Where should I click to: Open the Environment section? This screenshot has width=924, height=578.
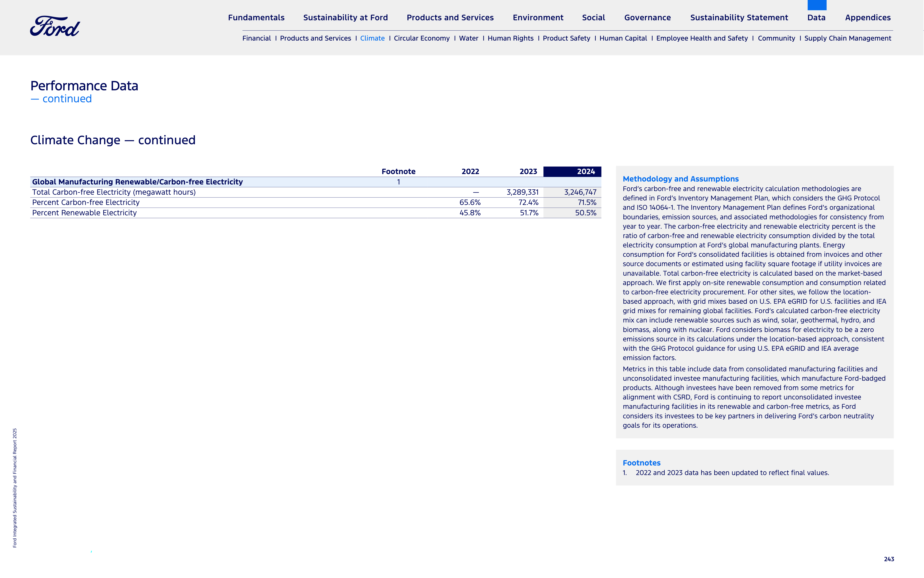538,18
